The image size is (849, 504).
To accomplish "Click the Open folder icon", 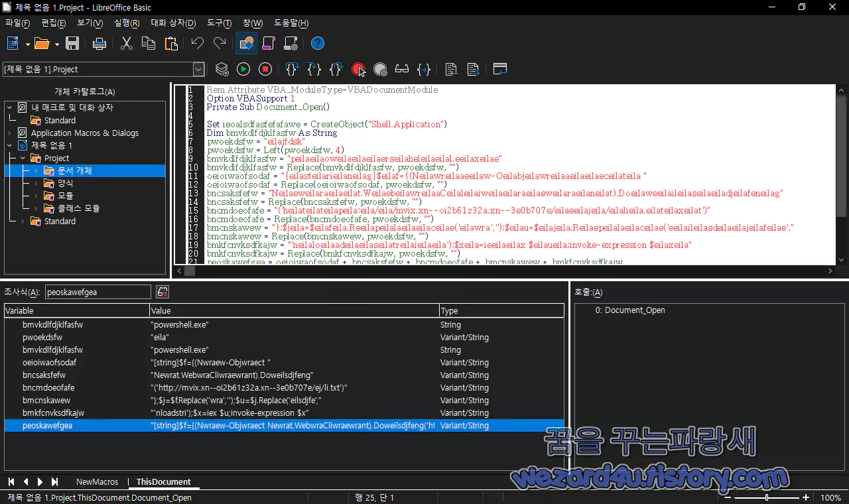I will 42,44.
